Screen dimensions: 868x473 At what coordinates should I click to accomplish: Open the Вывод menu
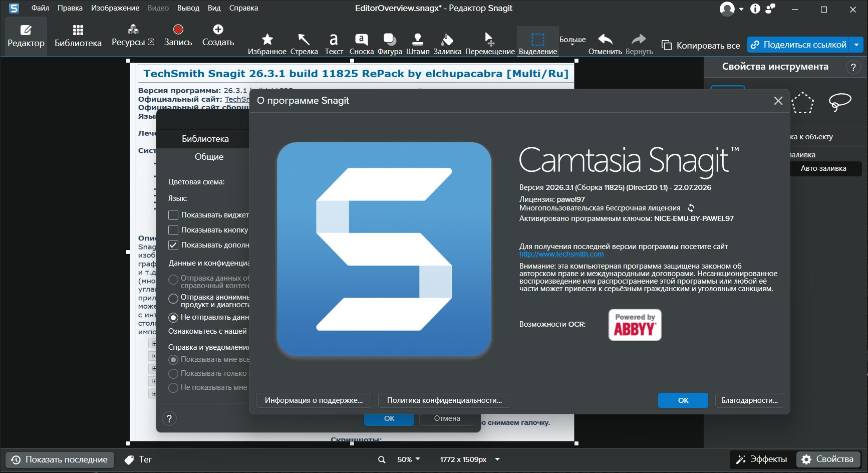[x=188, y=8]
